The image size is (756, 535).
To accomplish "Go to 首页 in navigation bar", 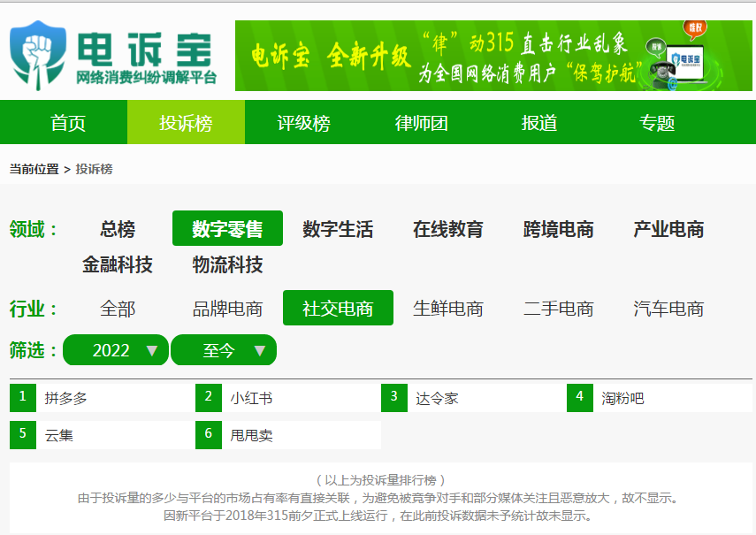I will pyautogui.click(x=68, y=122).
